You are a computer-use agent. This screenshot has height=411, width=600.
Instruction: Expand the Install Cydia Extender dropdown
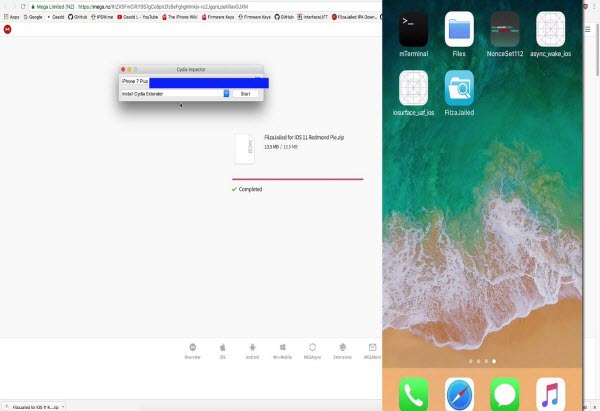click(x=227, y=93)
